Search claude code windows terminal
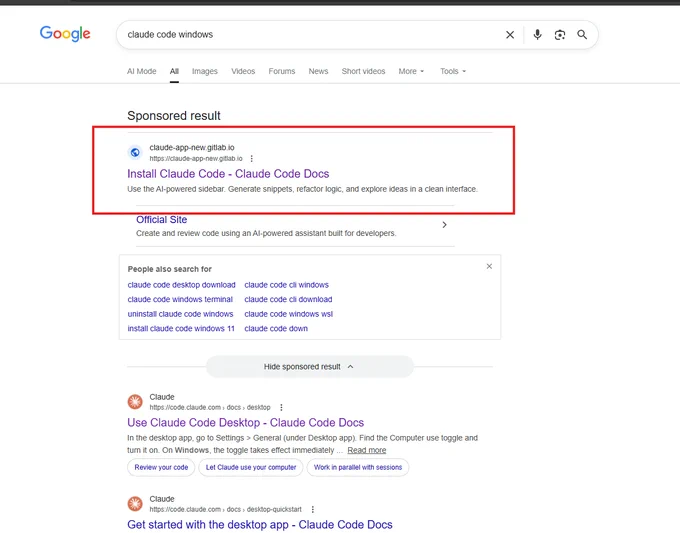 (180, 299)
